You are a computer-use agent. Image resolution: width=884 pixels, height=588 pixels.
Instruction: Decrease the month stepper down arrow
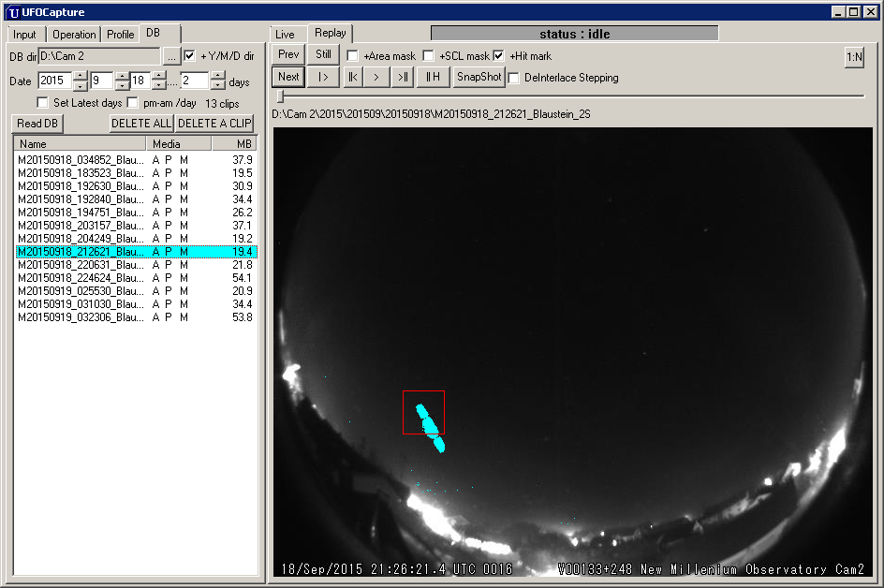[x=122, y=86]
